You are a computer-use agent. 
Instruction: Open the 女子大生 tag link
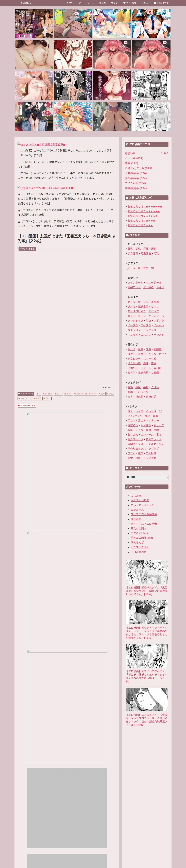pos(143,268)
